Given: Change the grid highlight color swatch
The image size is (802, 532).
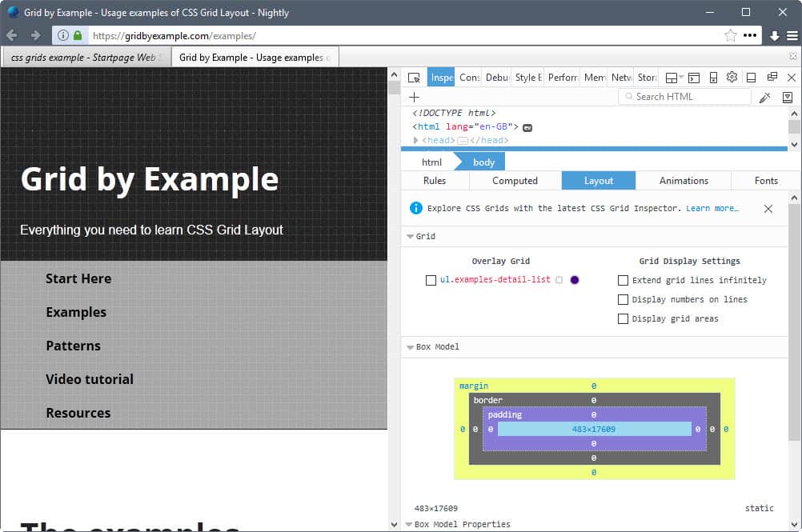Looking at the screenshot, I should pyautogui.click(x=574, y=280).
